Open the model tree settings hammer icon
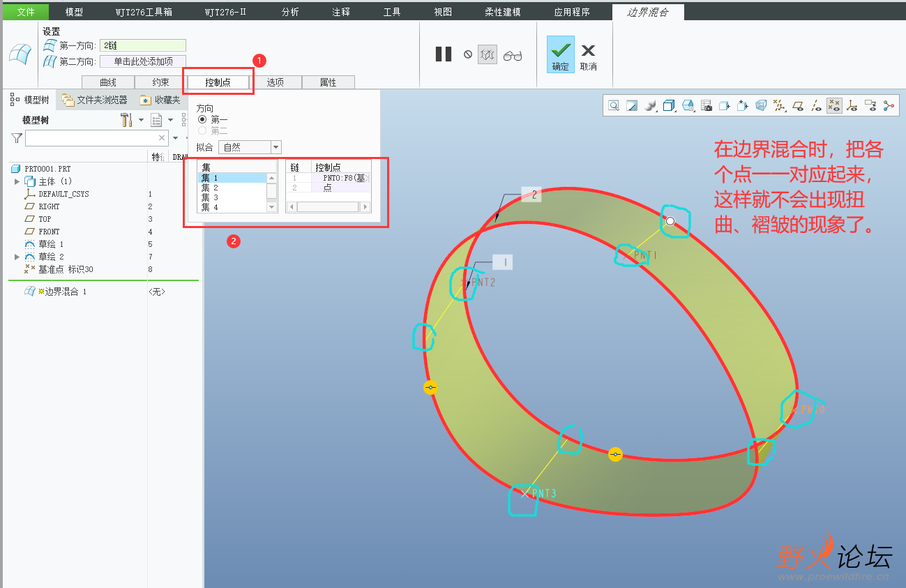 (126, 120)
